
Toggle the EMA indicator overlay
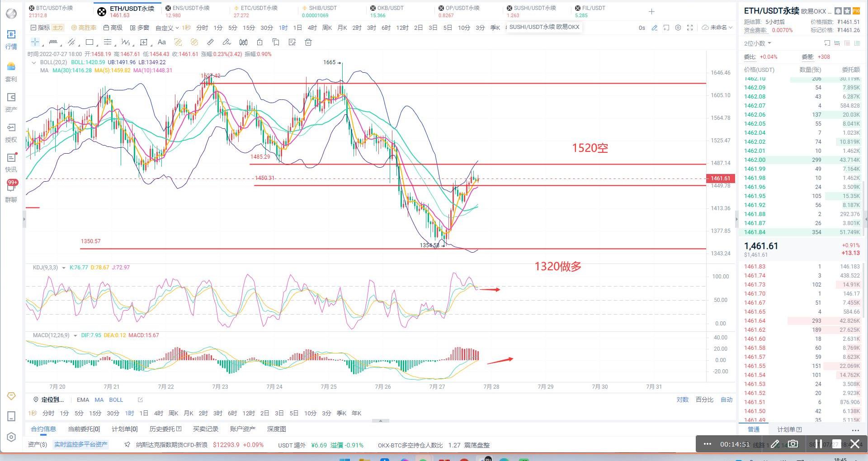pos(83,400)
